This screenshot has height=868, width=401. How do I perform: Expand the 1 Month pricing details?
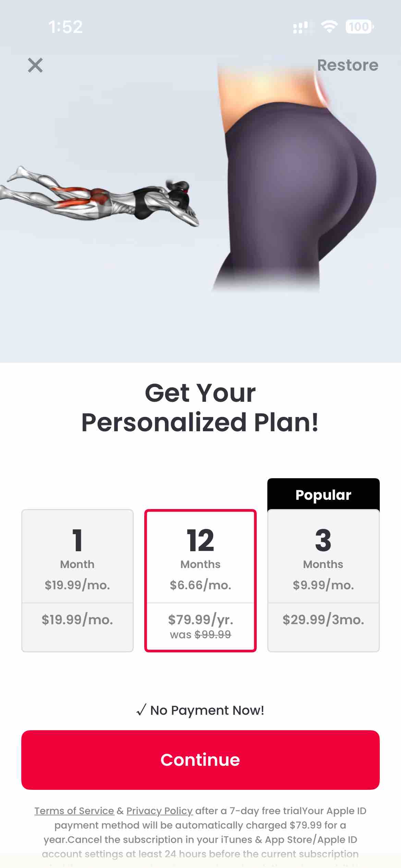click(x=77, y=619)
